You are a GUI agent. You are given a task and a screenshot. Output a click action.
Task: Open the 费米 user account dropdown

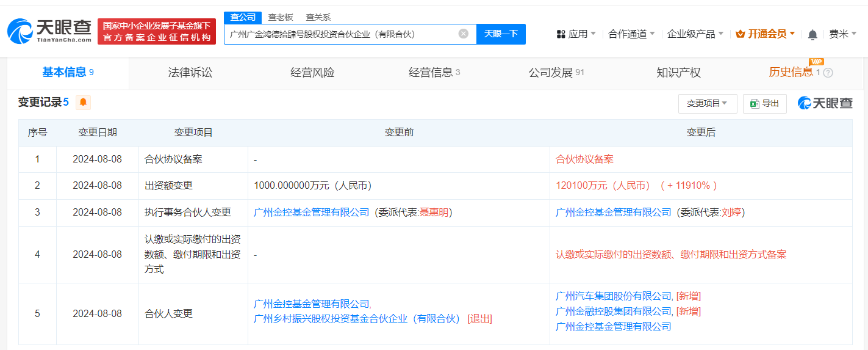point(842,34)
